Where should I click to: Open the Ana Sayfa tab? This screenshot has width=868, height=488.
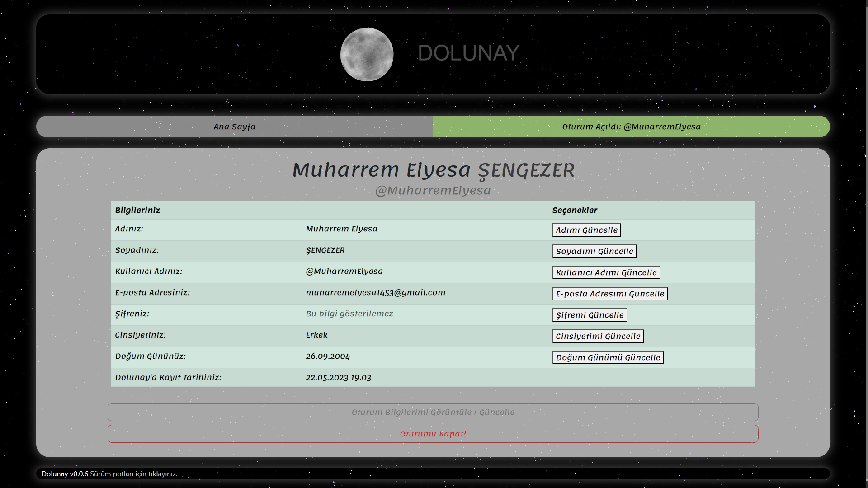234,127
